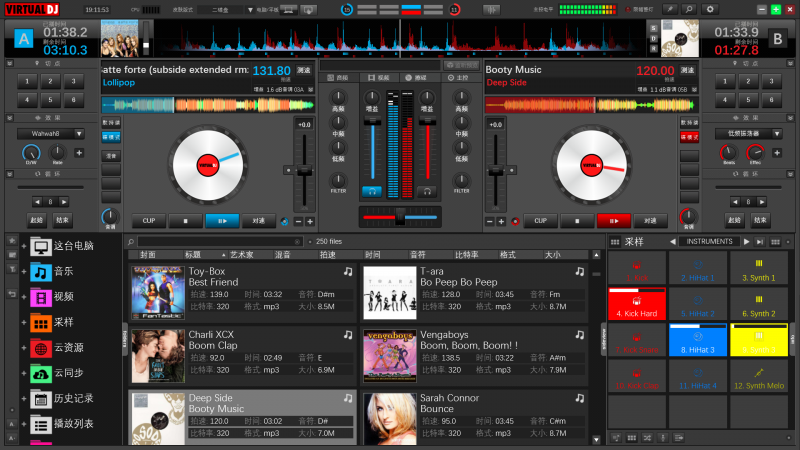Switch to the 主控 mixer tab
The width and height of the screenshot is (800, 450).
point(458,78)
